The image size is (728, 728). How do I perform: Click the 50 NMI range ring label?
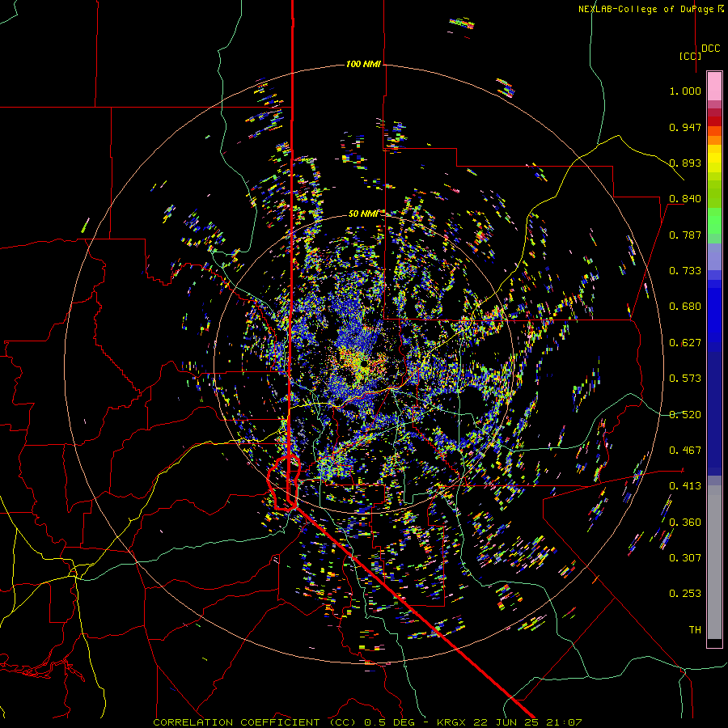coord(363,214)
